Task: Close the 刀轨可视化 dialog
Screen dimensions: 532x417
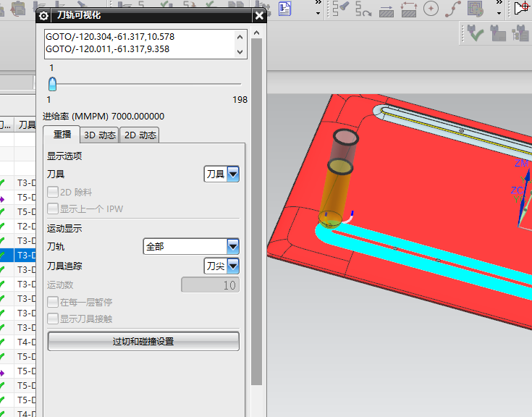Action: (259, 16)
